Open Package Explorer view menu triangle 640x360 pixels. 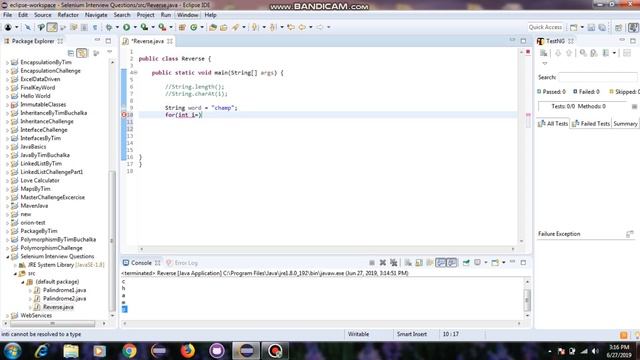109,53
